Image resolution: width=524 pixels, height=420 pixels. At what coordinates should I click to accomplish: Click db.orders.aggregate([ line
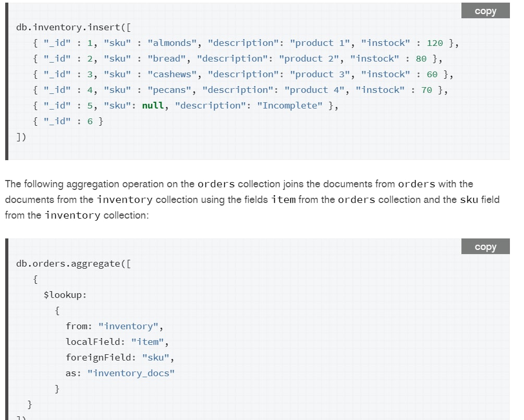click(x=74, y=264)
